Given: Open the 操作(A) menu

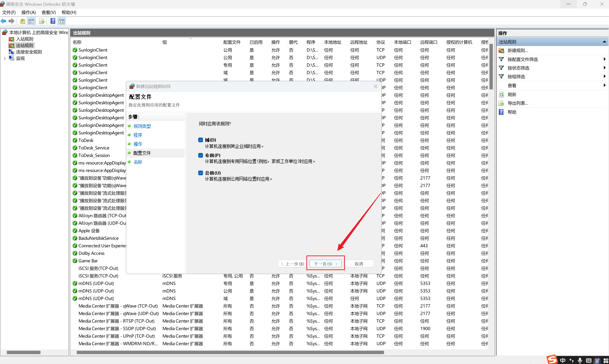Looking at the screenshot, I should 28,12.
